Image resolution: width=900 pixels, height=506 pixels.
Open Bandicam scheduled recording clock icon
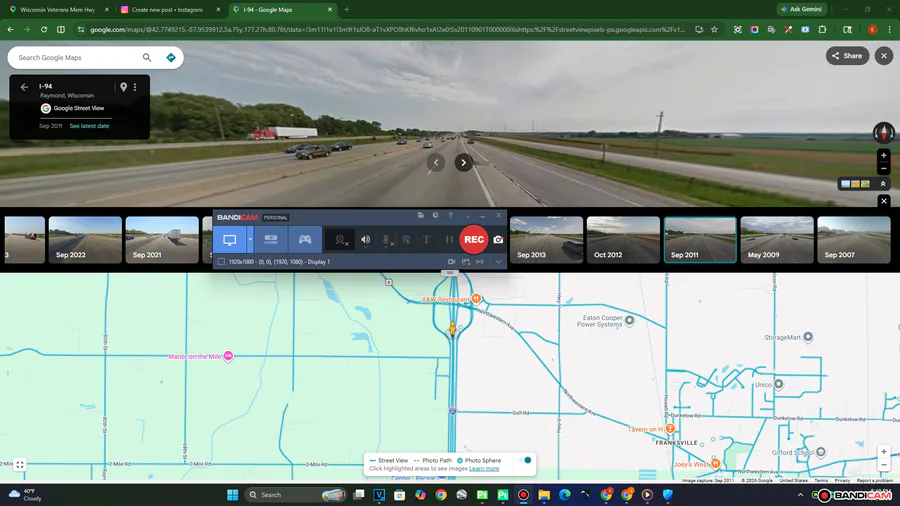click(436, 215)
